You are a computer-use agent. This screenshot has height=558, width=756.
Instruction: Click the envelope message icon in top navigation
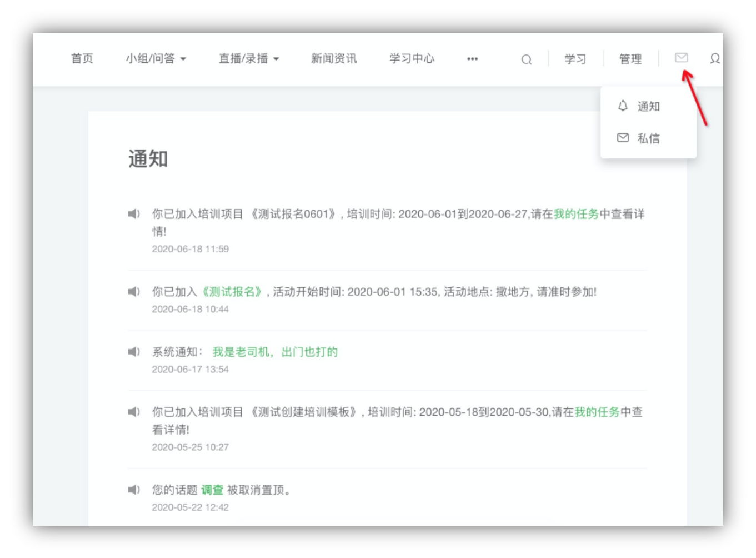point(682,58)
